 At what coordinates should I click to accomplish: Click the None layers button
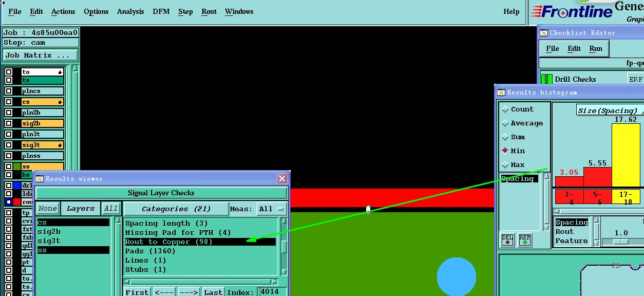pos(47,209)
